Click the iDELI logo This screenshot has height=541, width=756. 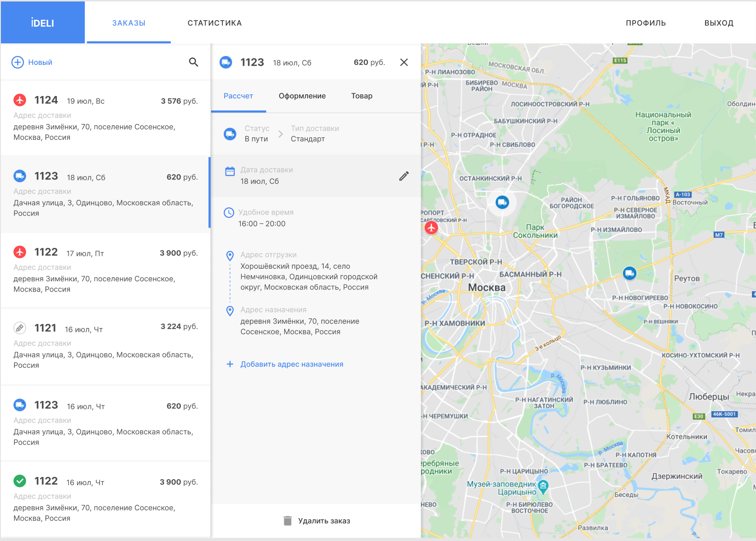pyautogui.click(x=42, y=23)
